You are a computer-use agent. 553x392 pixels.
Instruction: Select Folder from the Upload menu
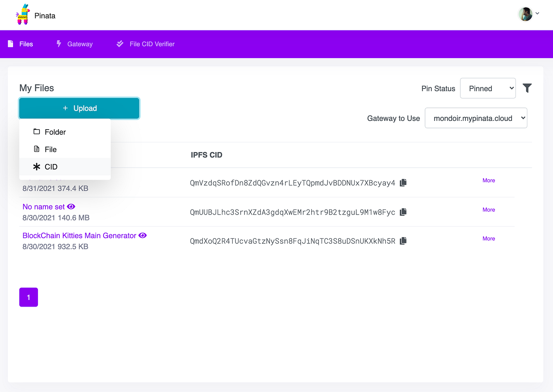pyautogui.click(x=55, y=132)
